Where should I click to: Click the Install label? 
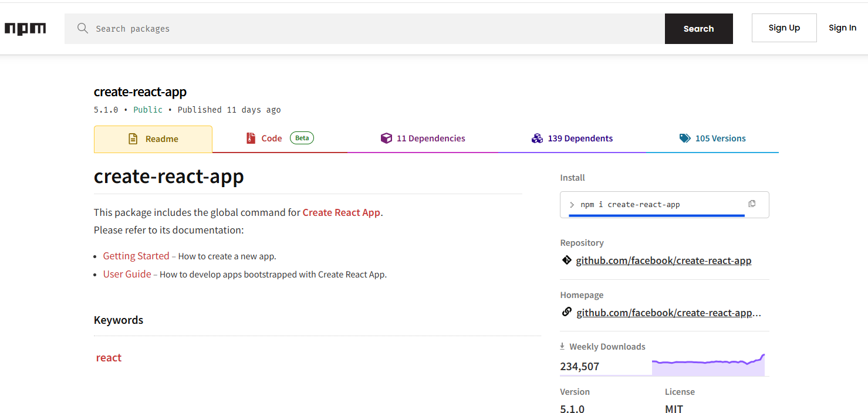[x=573, y=178]
